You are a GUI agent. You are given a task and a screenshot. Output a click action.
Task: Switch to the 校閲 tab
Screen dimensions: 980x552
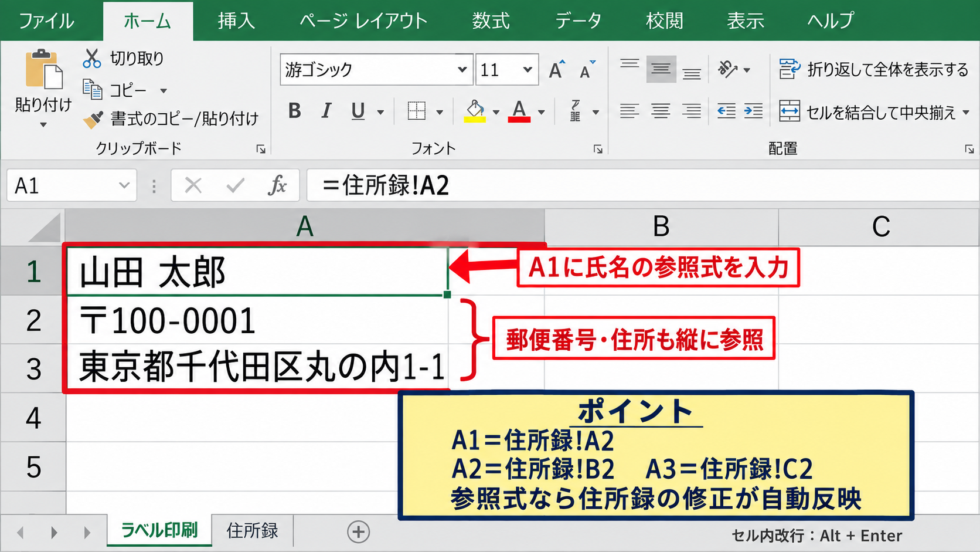click(664, 21)
